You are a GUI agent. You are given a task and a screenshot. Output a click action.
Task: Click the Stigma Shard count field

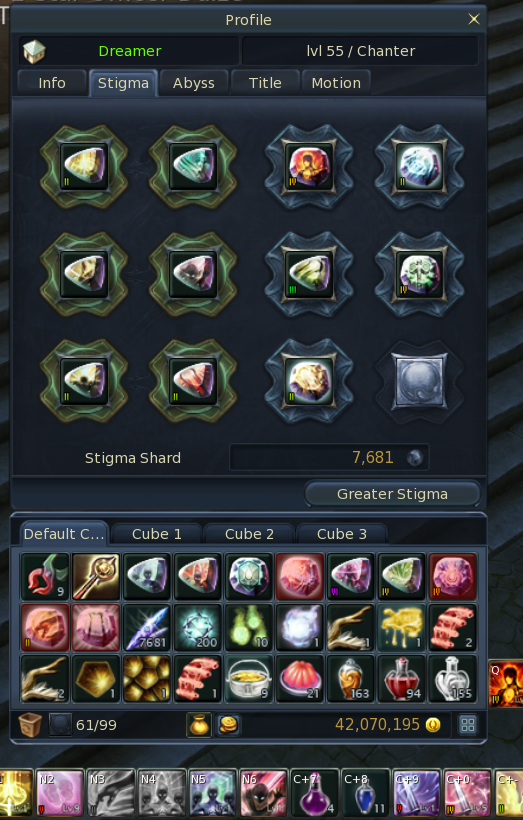(x=329, y=458)
